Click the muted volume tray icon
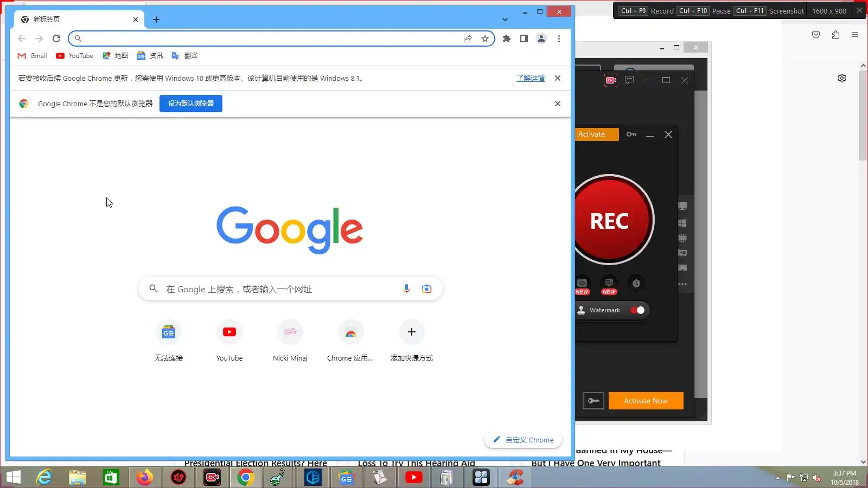Screen dimensions: 868x488 817,478
